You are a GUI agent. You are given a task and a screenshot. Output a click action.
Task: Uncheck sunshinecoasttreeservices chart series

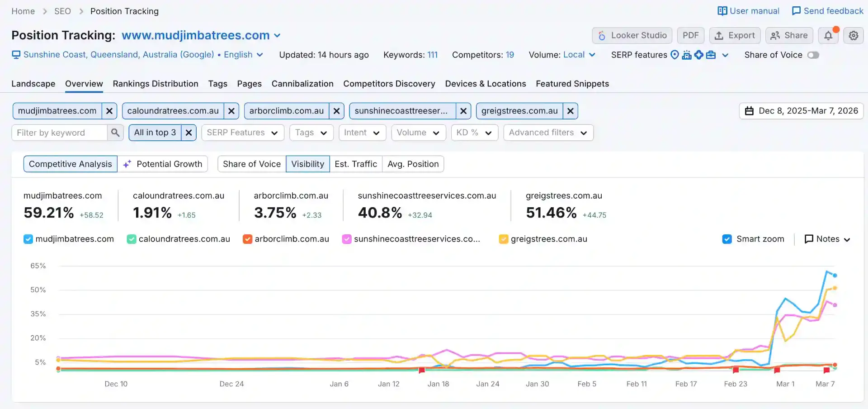347,239
